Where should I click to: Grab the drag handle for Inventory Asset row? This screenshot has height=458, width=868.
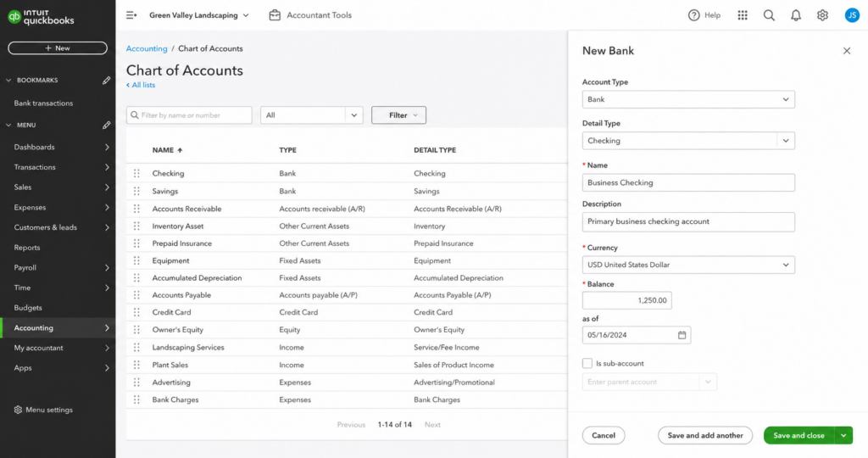136,226
